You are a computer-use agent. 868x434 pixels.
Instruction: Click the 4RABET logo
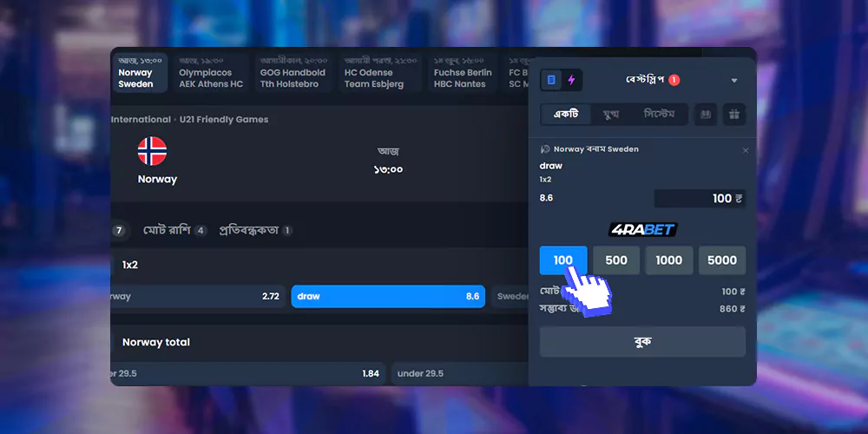(642, 229)
